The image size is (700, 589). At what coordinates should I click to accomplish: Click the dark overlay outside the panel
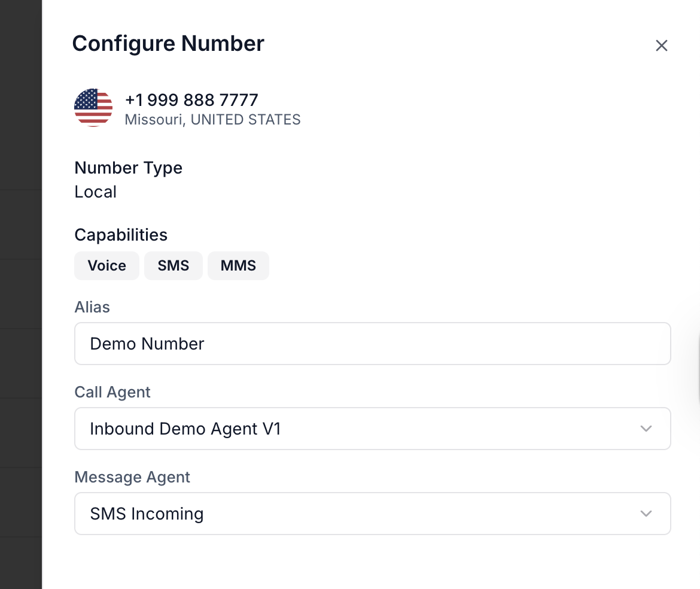[20, 294]
